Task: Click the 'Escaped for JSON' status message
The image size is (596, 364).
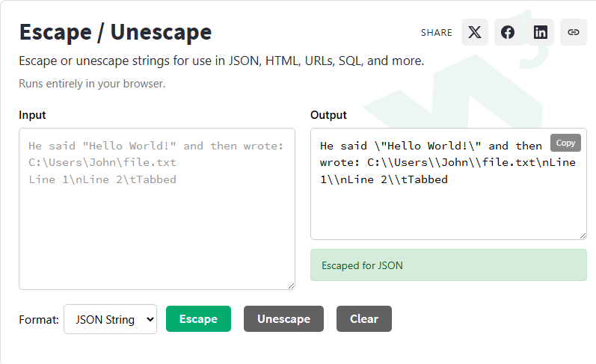Action: (449, 265)
